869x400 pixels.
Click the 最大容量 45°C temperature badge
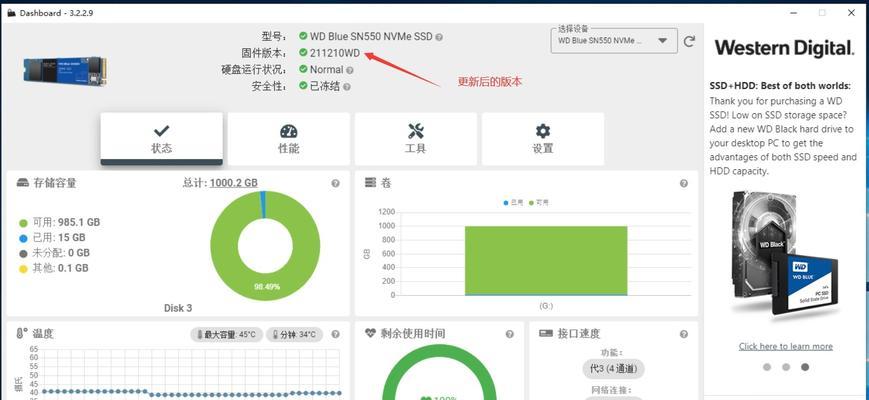pyautogui.click(x=226, y=335)
